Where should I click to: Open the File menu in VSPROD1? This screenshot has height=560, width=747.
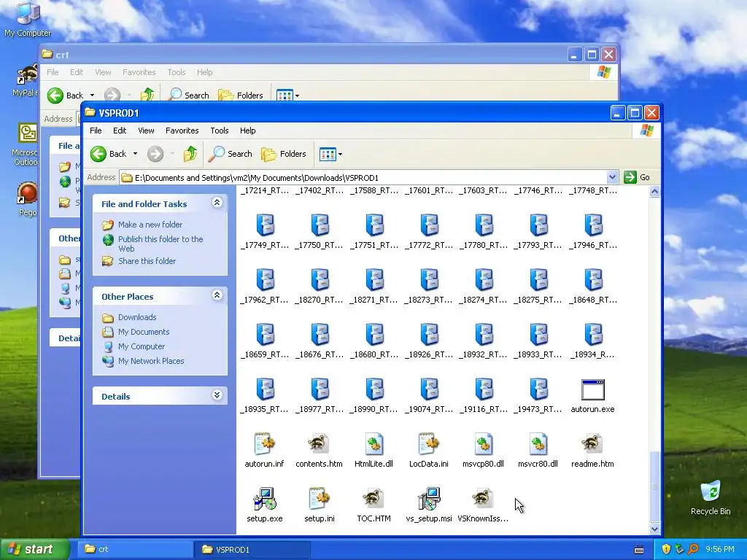tap(96, 131)
